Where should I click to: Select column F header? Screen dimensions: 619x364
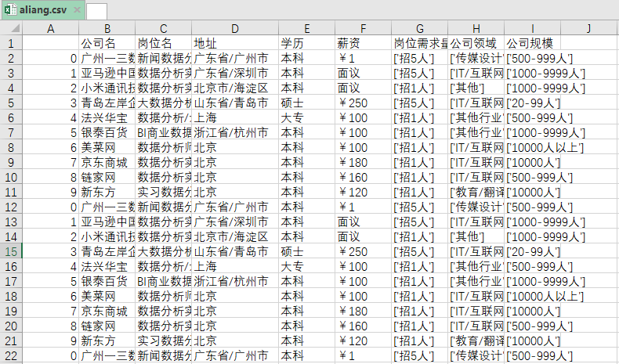[x=364, y=28]
